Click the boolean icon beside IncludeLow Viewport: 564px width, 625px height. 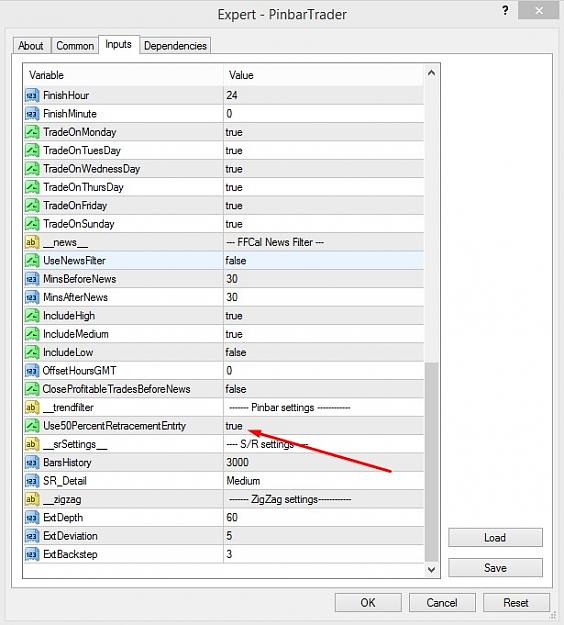click(x=32, y=352)
